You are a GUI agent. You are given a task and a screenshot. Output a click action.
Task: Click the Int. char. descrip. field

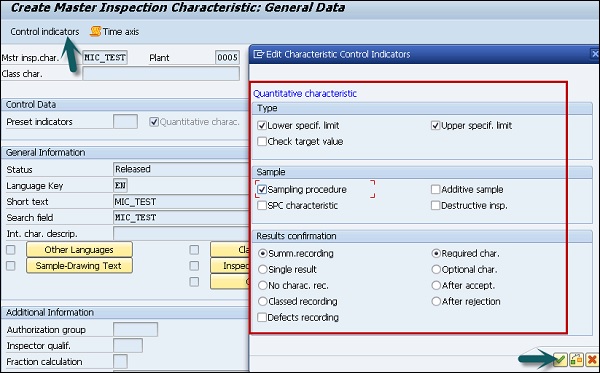[x=181, y=233]
